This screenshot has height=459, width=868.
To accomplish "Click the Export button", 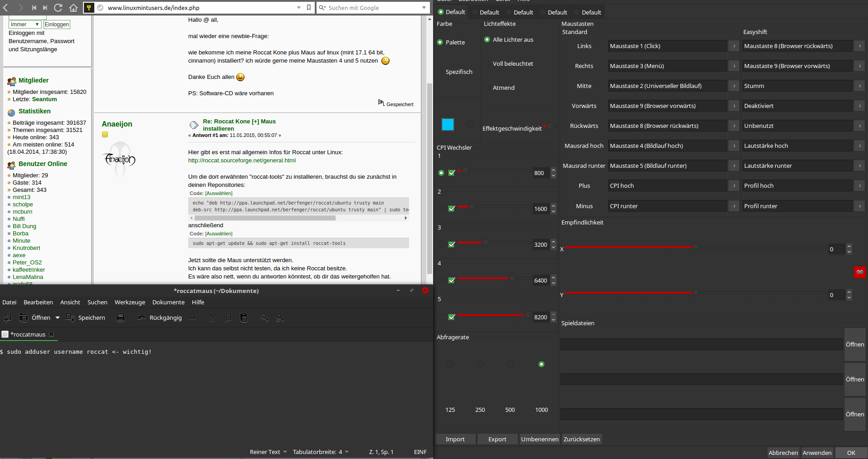I will point(497,439).
